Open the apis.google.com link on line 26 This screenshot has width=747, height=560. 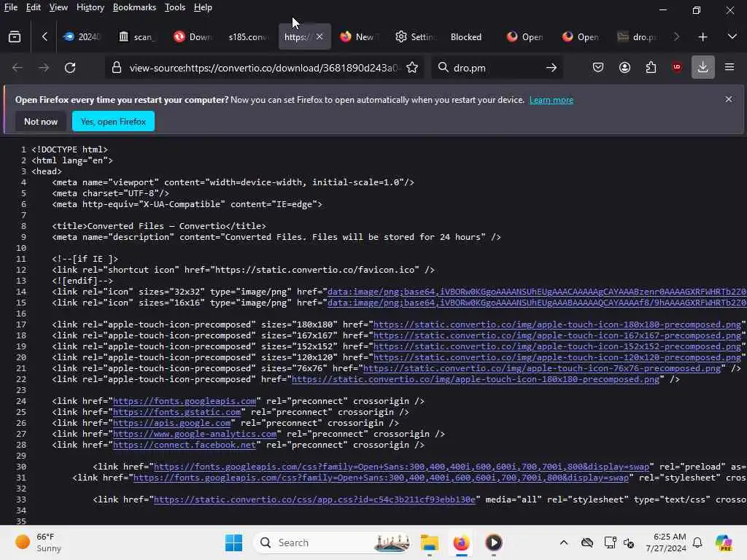tap(171, 423)
